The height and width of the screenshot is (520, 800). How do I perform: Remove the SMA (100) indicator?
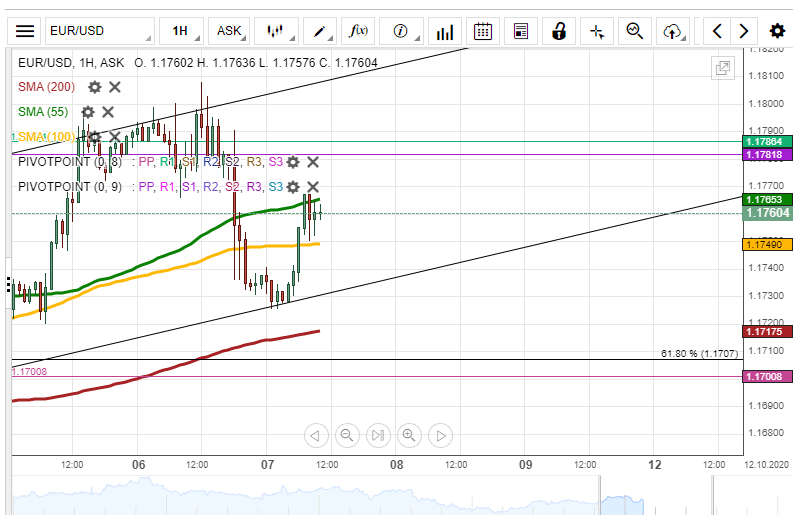tap(115, 137)
